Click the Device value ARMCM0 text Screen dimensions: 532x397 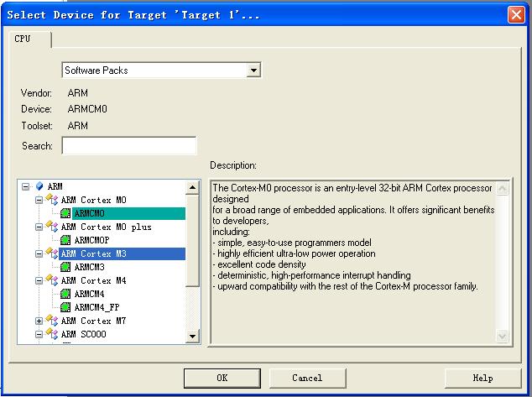[x=87, y=109]
